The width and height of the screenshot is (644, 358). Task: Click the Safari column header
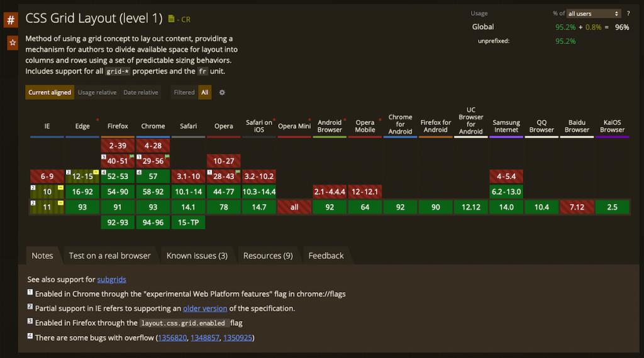click(189, 126)
